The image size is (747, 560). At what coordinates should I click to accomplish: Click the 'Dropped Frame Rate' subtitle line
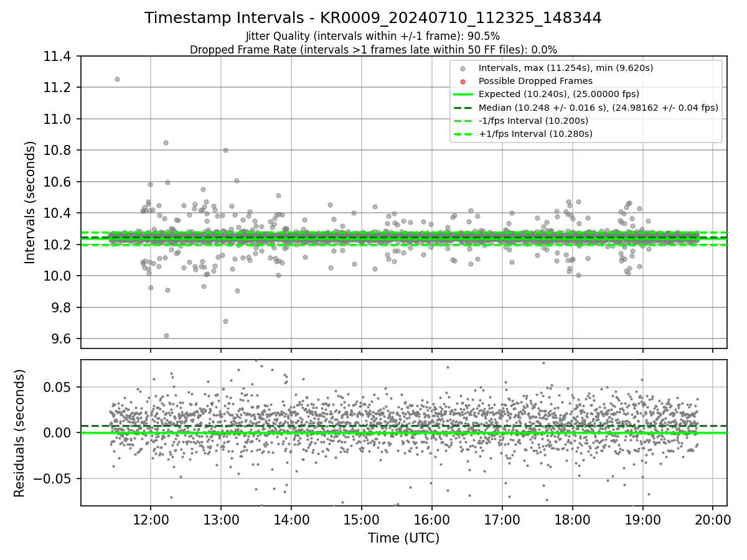click(373, 50)
